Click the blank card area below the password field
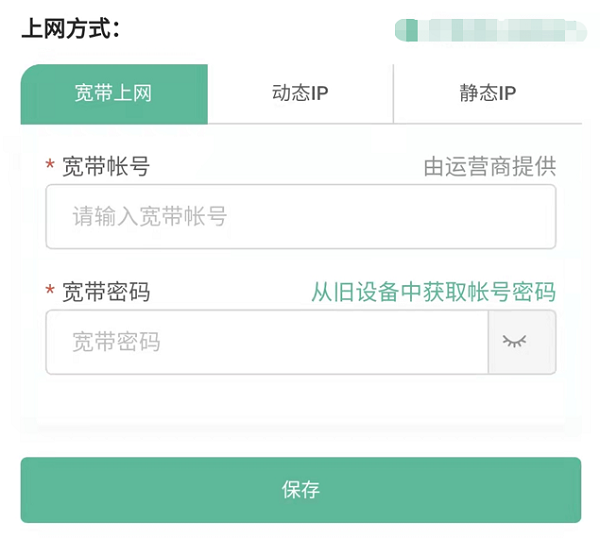 pos(300,405)
